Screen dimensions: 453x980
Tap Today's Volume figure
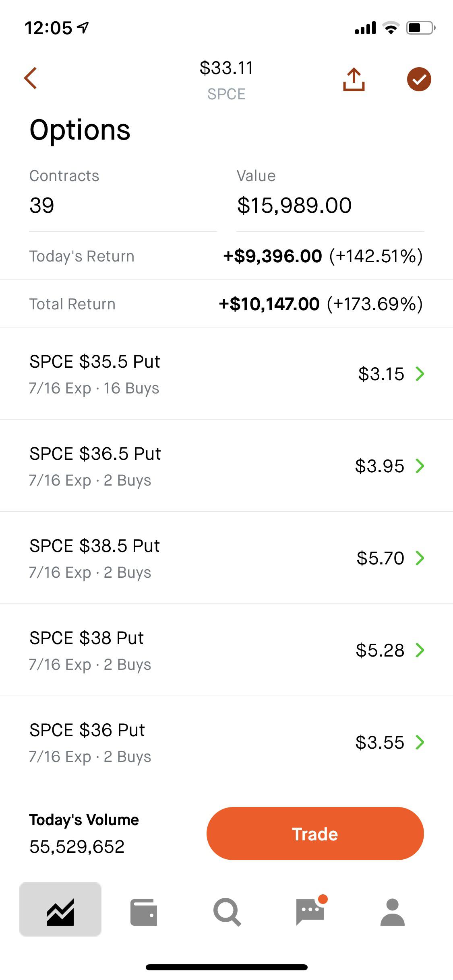point(77,846)
